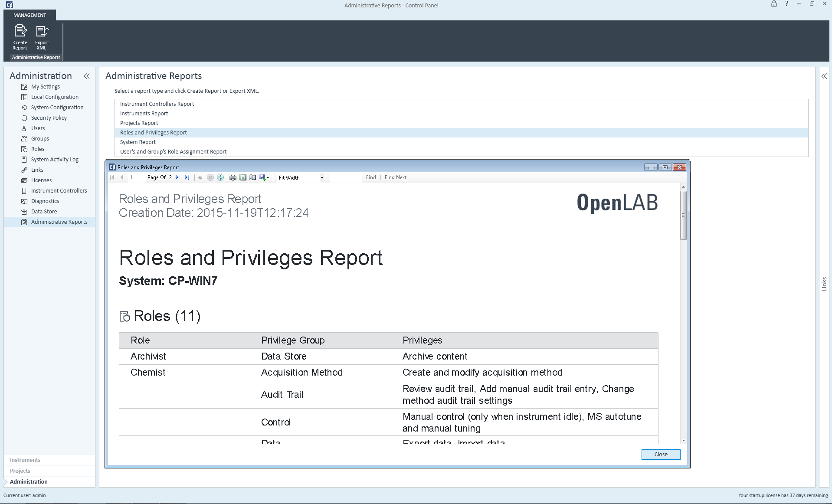Click the Create Report ribbon icon

point(20,36)
